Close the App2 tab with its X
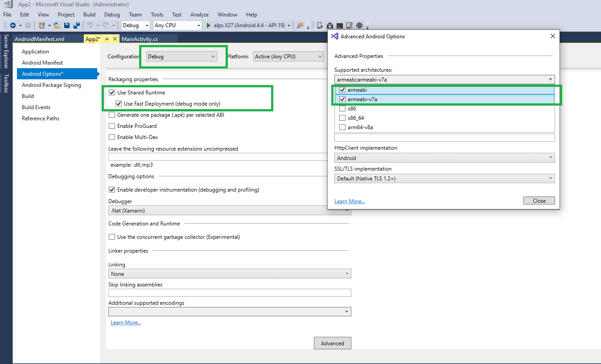 (115, 39)
